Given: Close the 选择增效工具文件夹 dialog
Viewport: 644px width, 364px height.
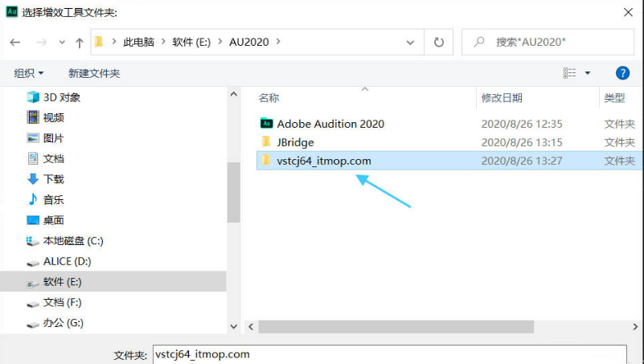Looking at the screenshot, I should click(x=628, y=12).
